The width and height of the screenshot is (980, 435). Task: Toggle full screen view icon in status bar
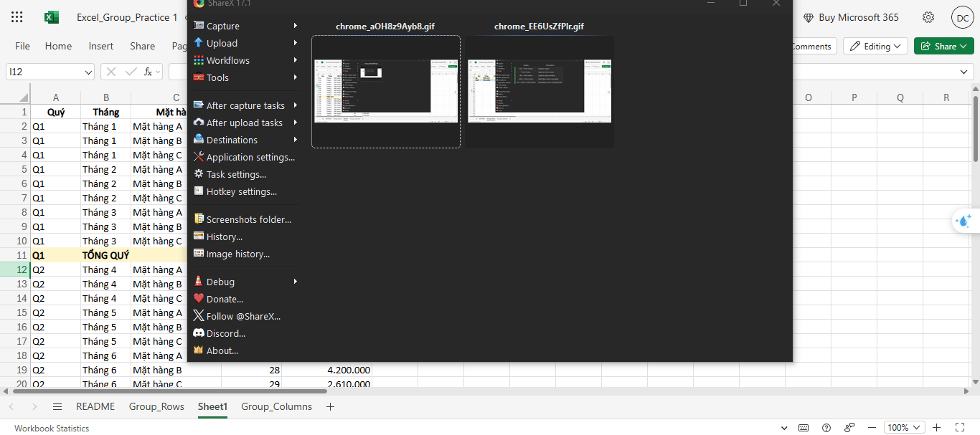(960, 428)
